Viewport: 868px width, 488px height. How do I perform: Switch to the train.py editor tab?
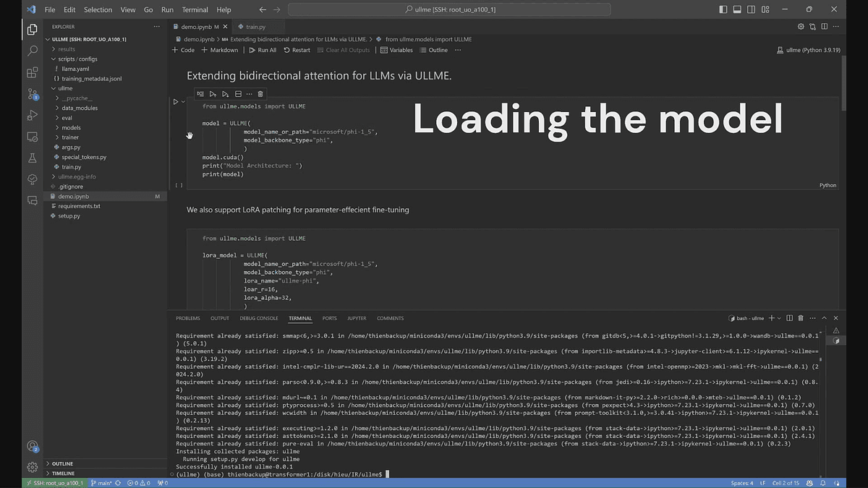pos(256,27)
